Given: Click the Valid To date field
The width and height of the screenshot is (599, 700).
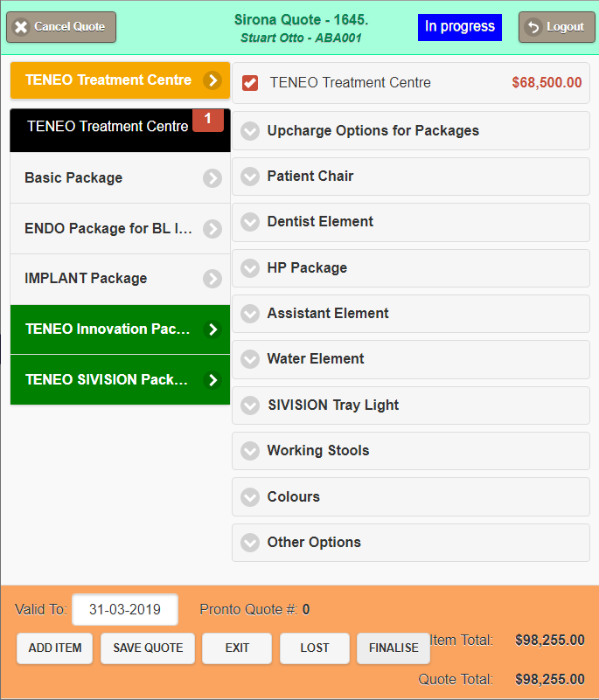Looking at the screenshot, I should [x=125, y=610].
